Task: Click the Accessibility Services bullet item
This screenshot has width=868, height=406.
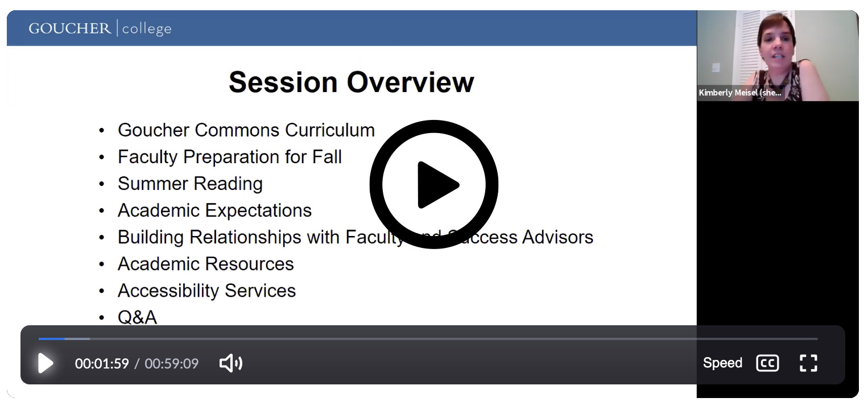Action: (x=206, y=291)
